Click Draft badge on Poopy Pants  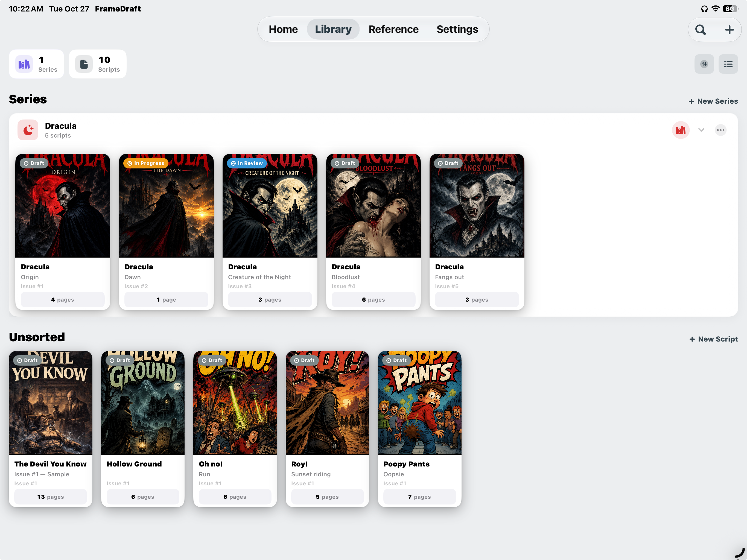click(x=396, y=360)
